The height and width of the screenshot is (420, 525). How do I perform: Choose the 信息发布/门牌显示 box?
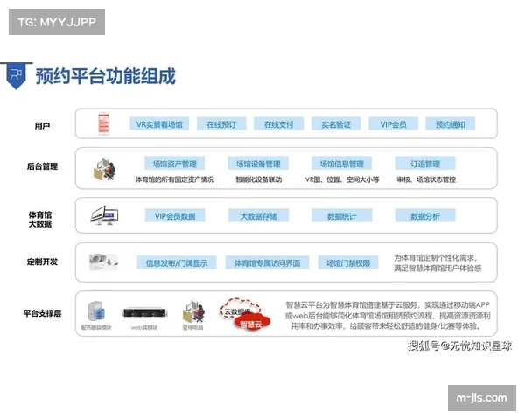pos(177,262)
